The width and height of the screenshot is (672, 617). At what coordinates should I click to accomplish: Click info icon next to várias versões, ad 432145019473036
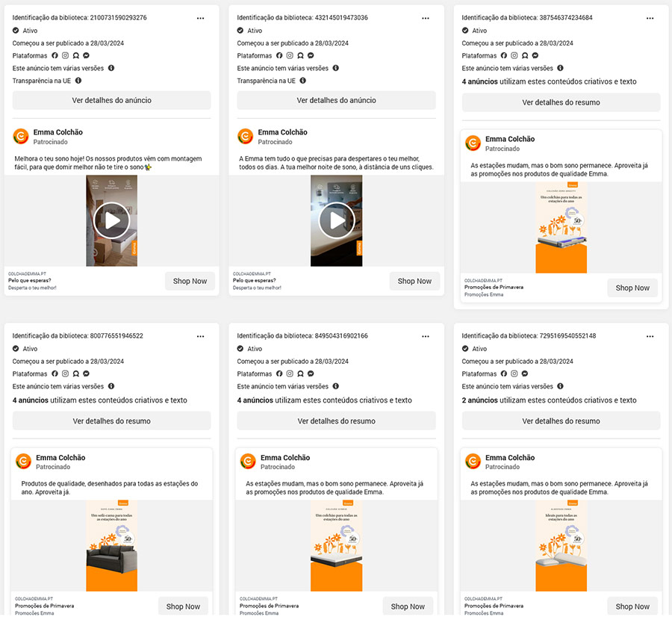pos(335,68)
